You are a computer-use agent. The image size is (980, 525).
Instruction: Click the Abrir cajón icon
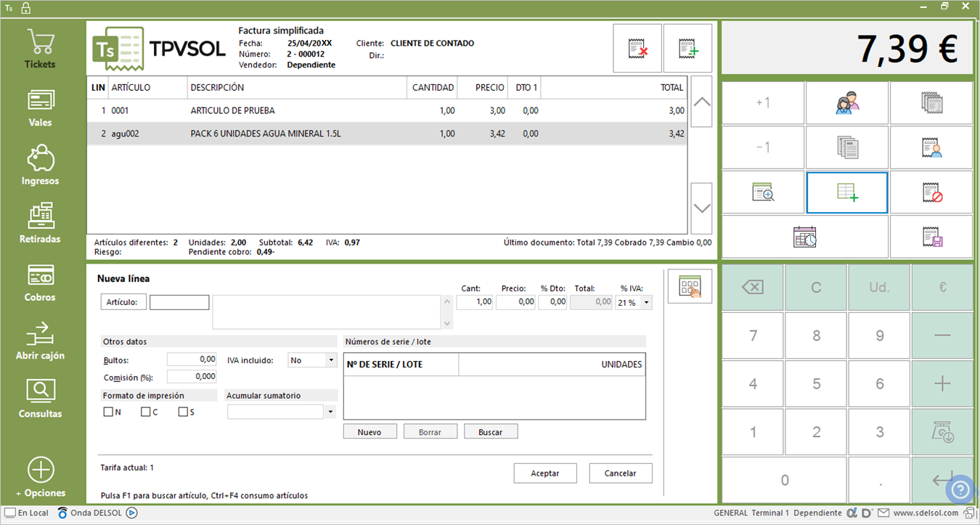pyautogui.click(x=41, y=333)
